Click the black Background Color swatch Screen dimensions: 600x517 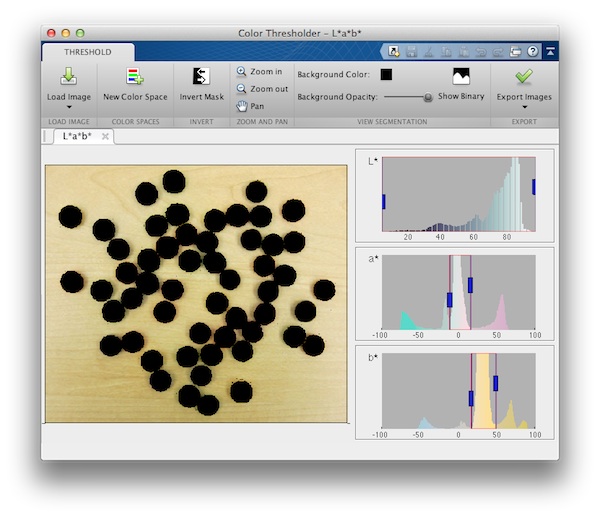(387, 74)
